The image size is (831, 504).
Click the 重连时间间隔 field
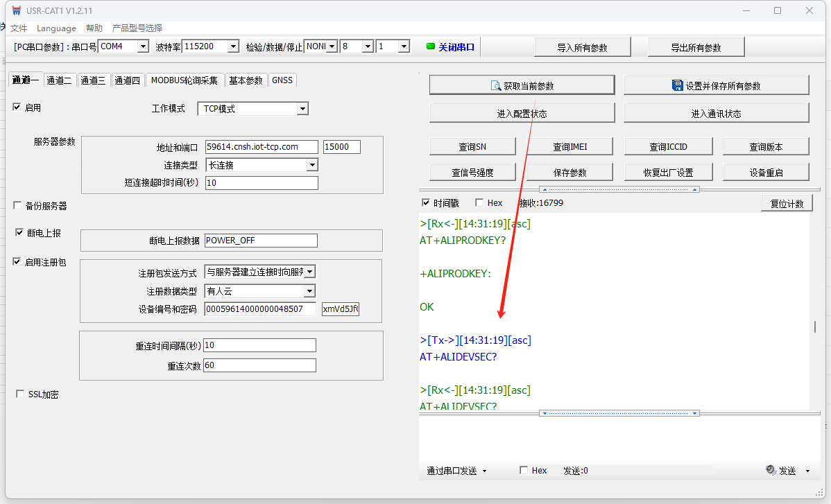pyautogui.click(x=259, y=345)
